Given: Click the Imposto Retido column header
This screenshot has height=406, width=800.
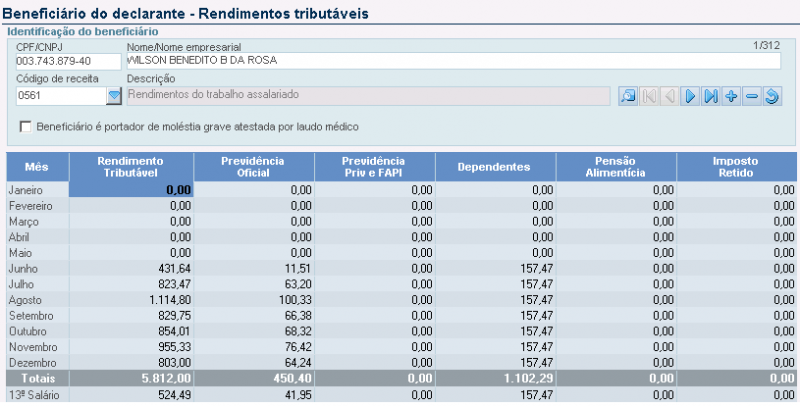Looking at the screenshot, I should [736, 167].
